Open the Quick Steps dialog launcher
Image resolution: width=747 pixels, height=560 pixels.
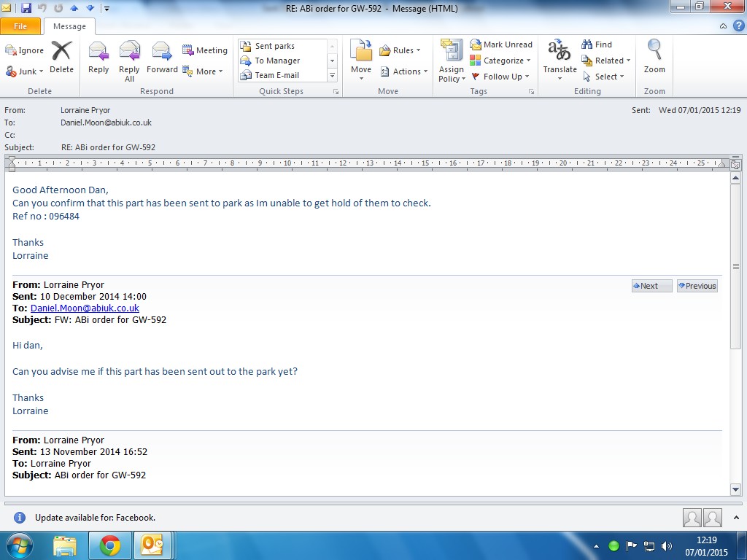pos(336,91)
